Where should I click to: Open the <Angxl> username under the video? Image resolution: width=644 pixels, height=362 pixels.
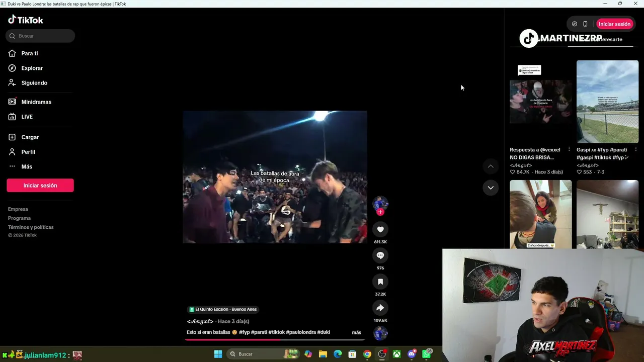point(200,321)
